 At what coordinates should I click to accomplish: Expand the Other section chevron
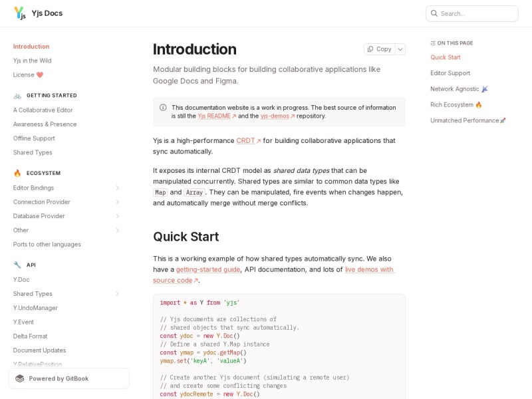[118, 230]
